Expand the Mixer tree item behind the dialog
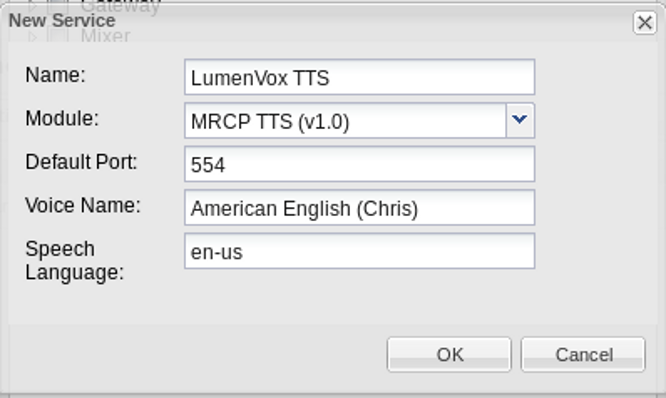666x398 pixels. click(32, 37)
